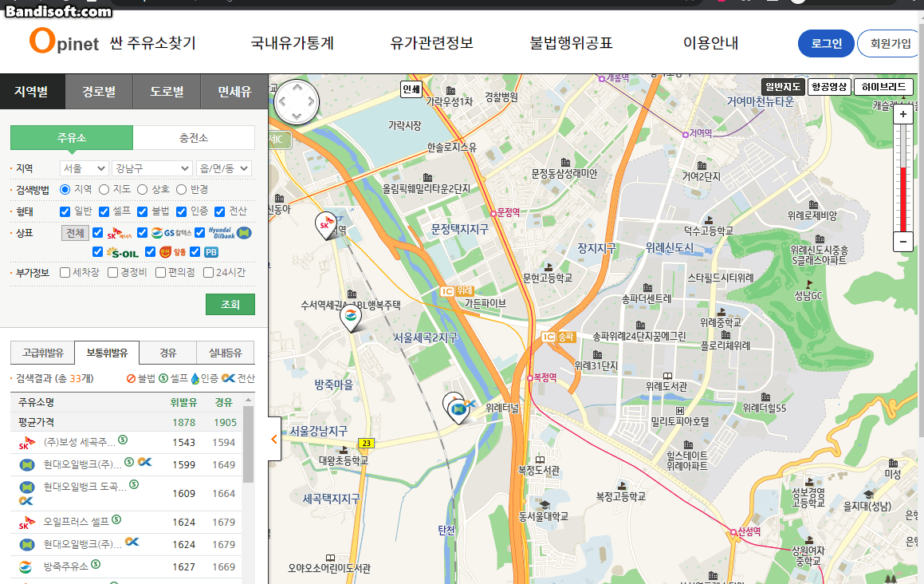Enable the 세차장 checkbox
The width and height of the screenshot is (924, 584).
(65, 273)
